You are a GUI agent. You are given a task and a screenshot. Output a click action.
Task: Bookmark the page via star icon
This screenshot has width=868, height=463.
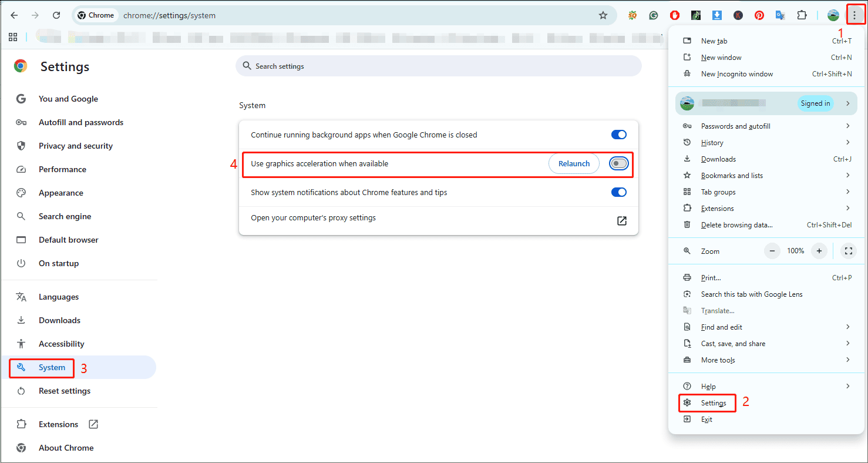603,15
